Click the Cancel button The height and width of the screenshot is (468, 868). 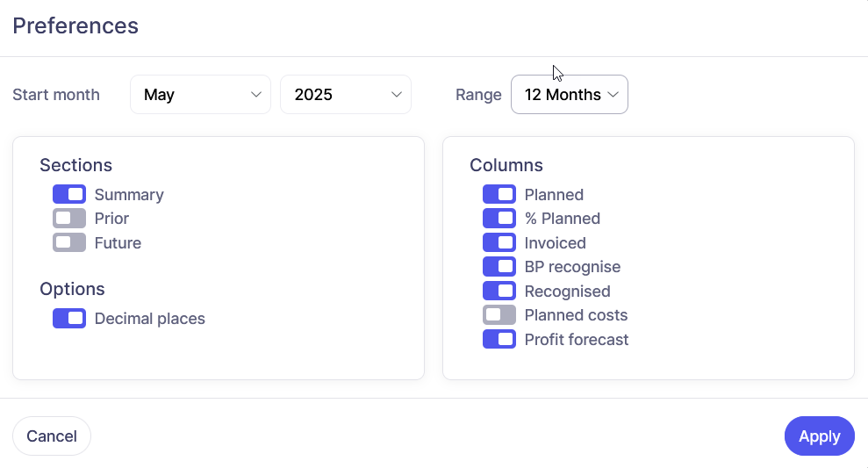point(52,436)
